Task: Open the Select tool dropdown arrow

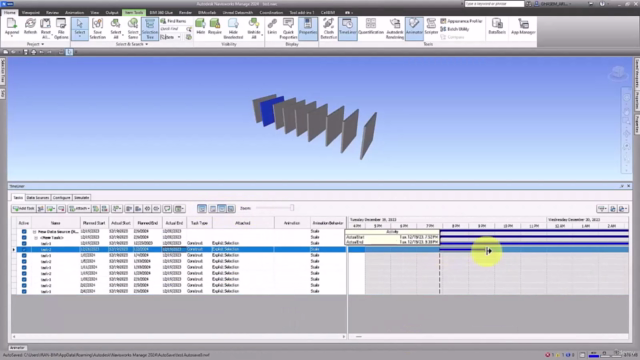Action: click(80, 37)
